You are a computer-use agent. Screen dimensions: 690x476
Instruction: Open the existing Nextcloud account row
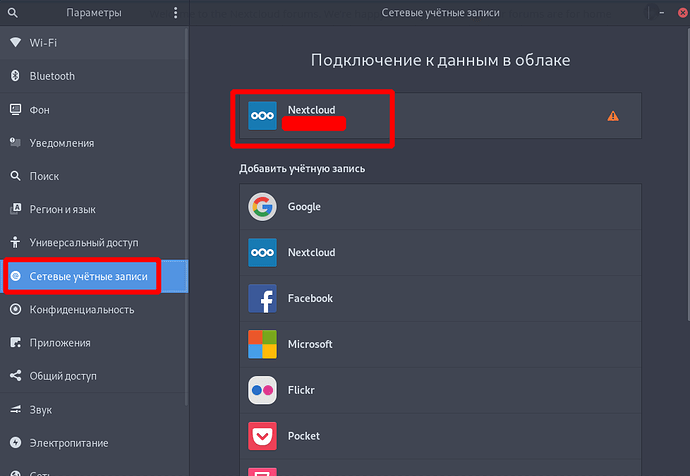440,116
